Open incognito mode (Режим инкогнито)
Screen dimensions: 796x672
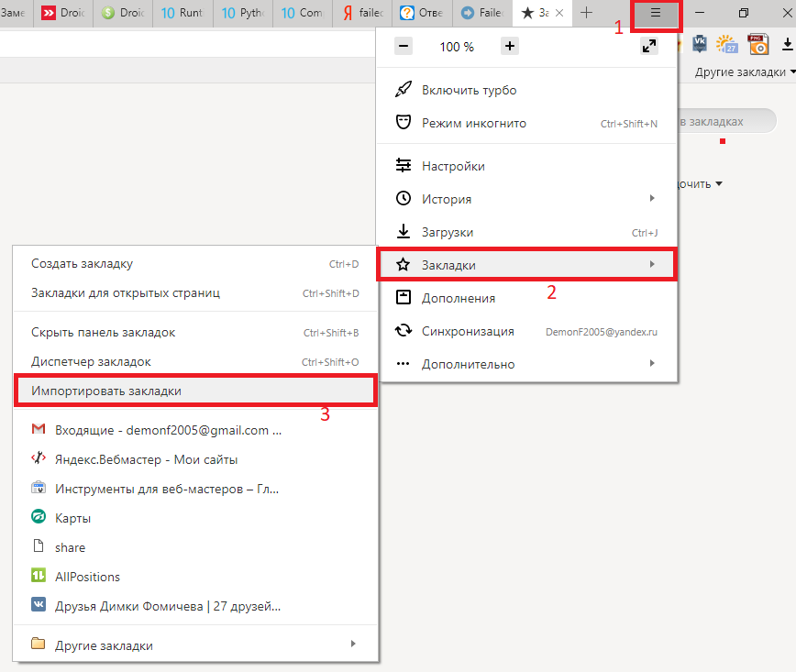pos(473,123)
